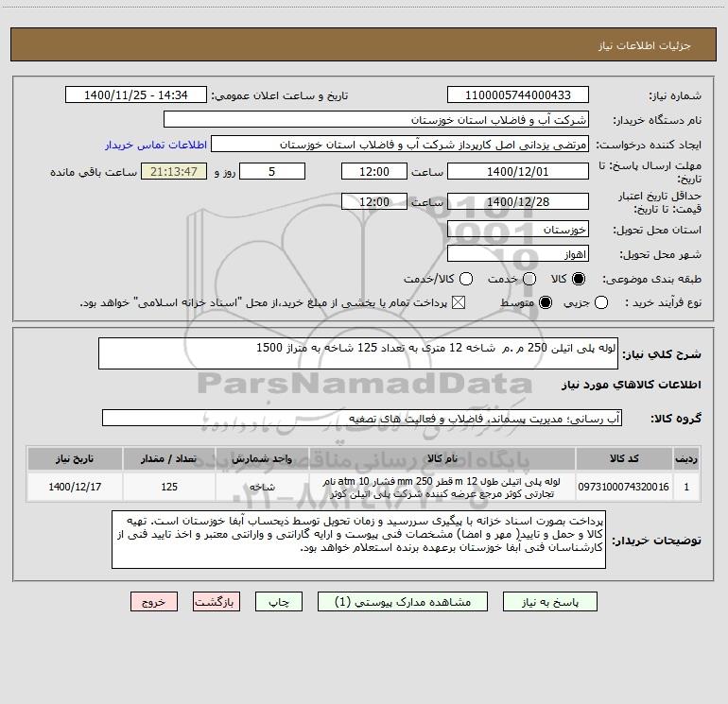Select the کالا/خدمت radio button

pos(466,279)
